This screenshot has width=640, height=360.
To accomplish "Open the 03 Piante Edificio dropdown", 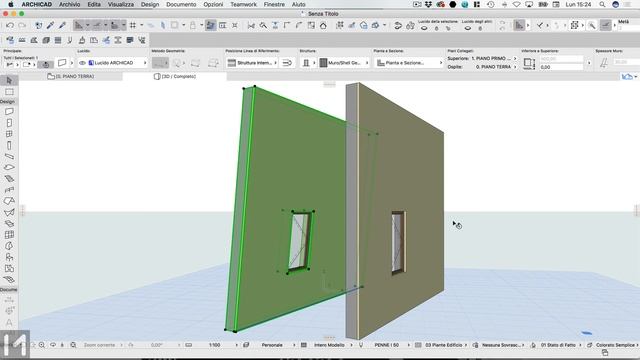I will (445, 345).
